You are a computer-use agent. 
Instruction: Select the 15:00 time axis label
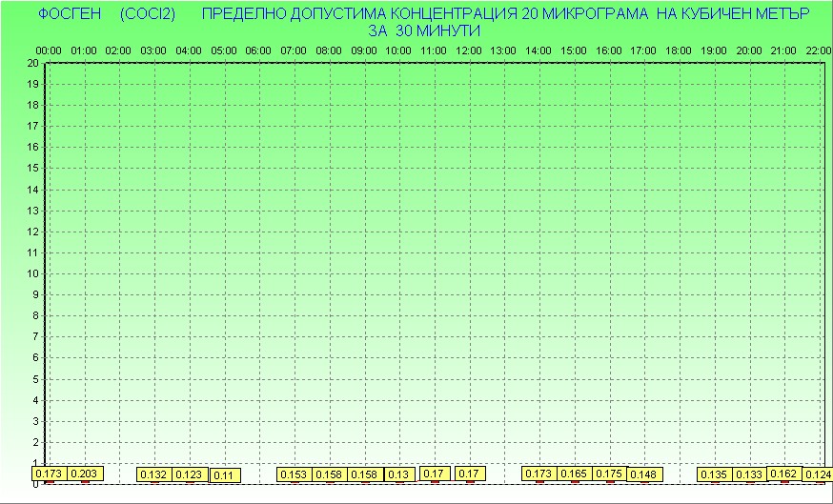coord(574,51)
